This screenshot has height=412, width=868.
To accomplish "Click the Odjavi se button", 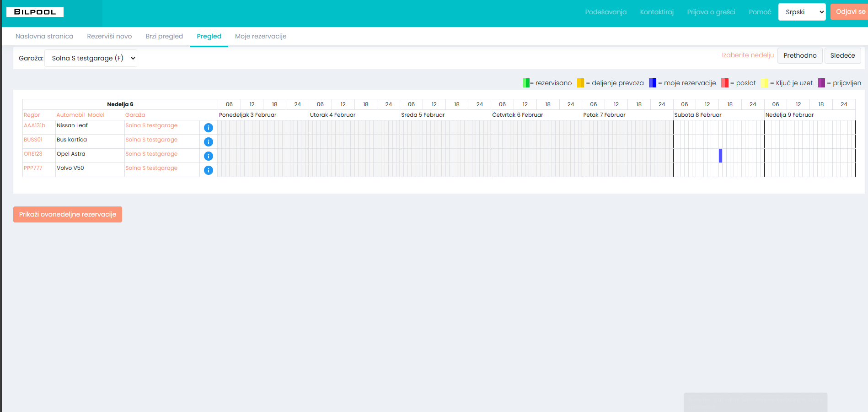I will 850,11.
